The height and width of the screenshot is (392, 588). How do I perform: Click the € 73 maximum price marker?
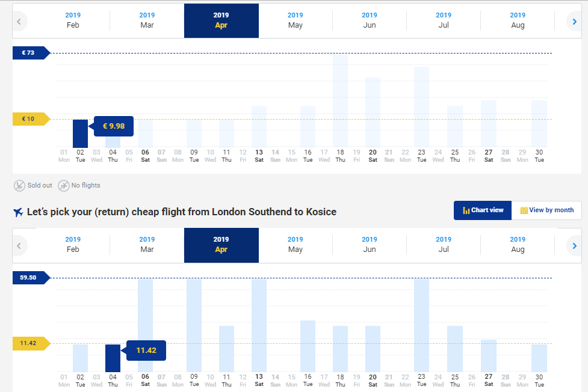click(29, 53)
